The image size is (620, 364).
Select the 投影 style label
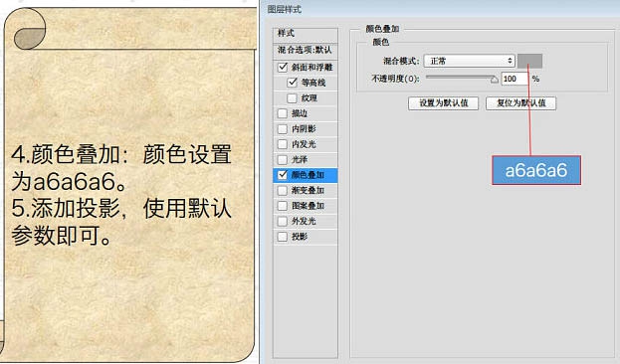pyautogui.click(x=300, y=237)
